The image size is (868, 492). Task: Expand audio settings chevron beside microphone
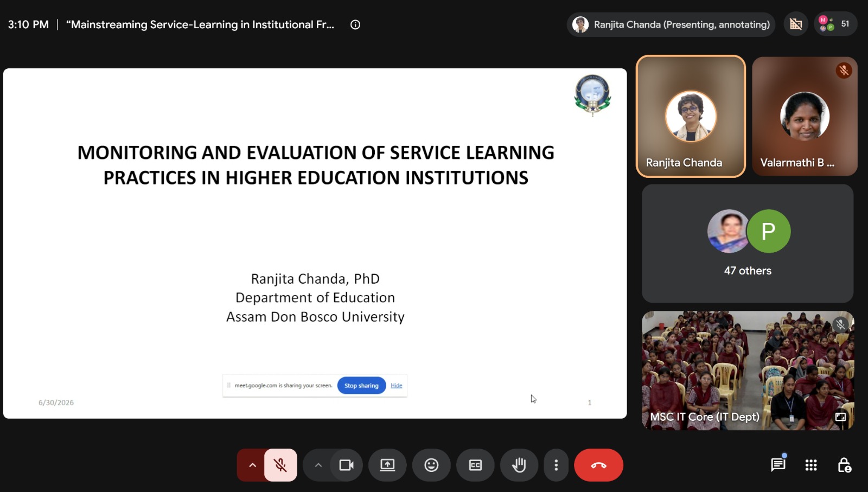coord(252,465)
